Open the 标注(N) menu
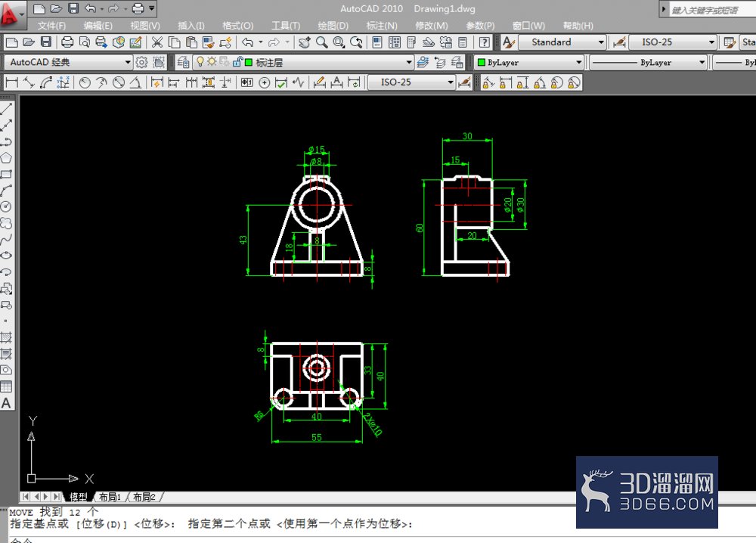 click(x=382, y=26)
